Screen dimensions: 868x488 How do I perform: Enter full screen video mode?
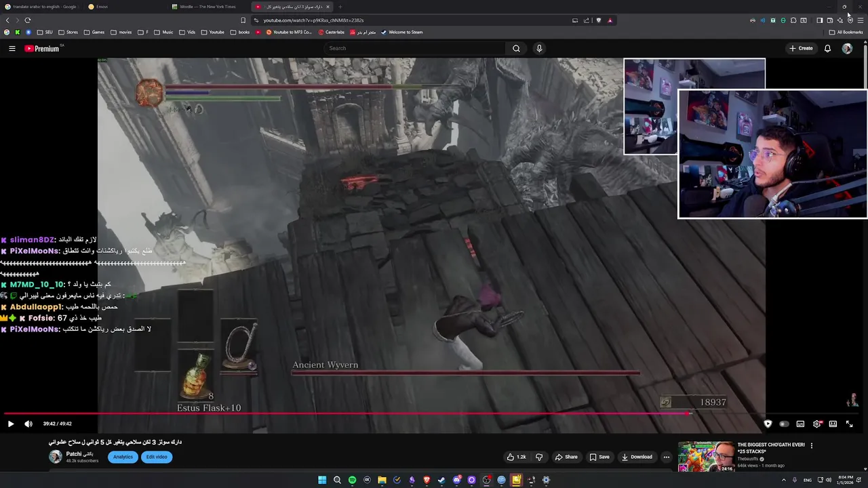[x=849, y=424]
